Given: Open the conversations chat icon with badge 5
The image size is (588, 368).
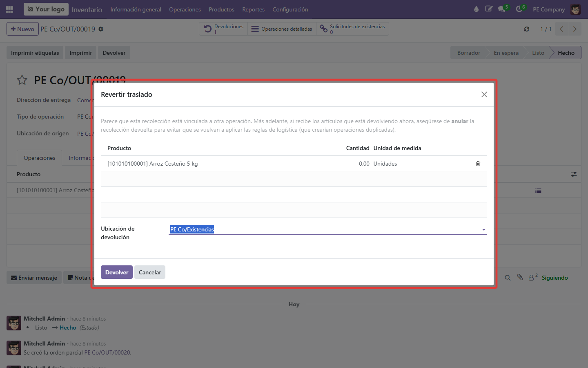Looking at the screenshot, I should click(502, 9).
